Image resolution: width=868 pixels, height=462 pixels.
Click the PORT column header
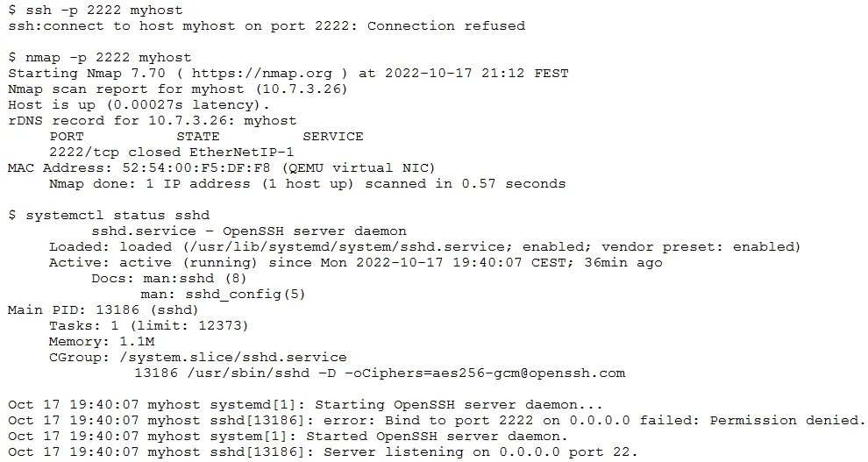click(67, 137)
